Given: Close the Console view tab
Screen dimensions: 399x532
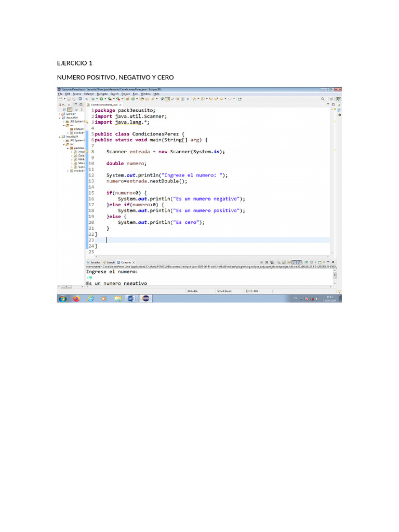Looking at the screenshot, I should (x=134, y=262).
